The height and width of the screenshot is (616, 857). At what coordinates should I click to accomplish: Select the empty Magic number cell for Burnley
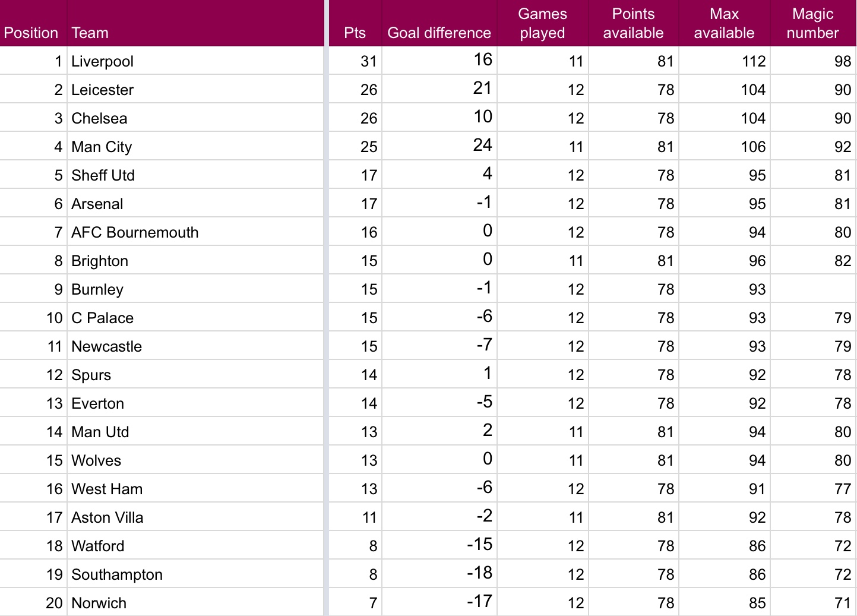pyautogui.click(x=812, y=289)
